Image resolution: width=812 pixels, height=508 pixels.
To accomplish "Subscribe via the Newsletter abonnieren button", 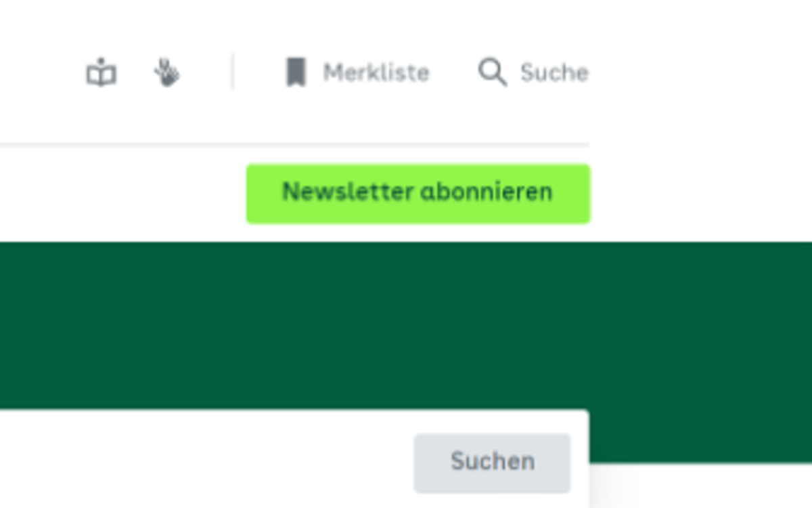I will pyautogui.click(x=418, y=193).
